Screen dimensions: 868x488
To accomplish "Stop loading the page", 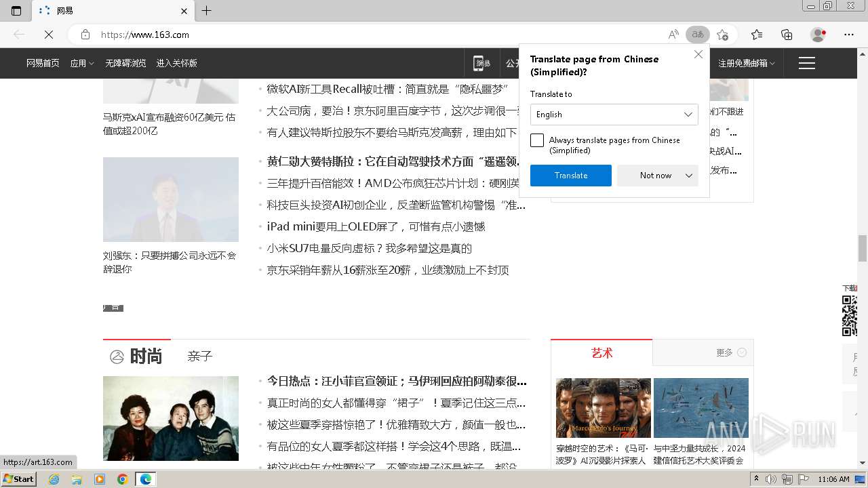I will (49, 35).
